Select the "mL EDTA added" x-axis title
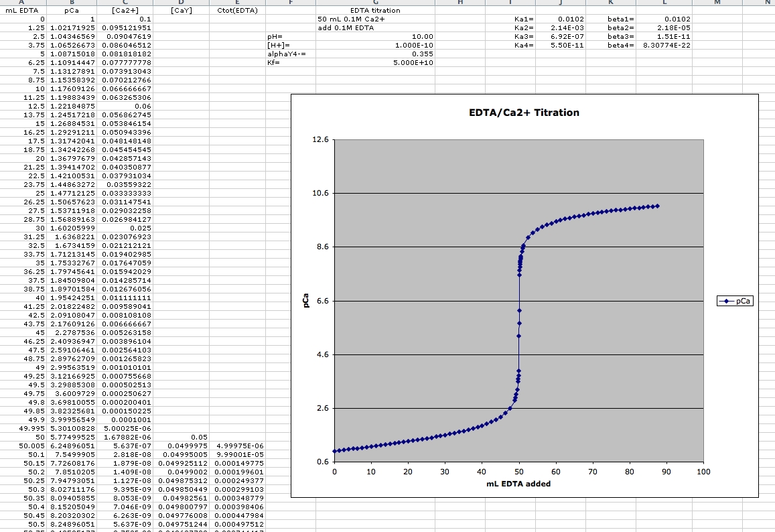775x532 pixels. [518, 484]
